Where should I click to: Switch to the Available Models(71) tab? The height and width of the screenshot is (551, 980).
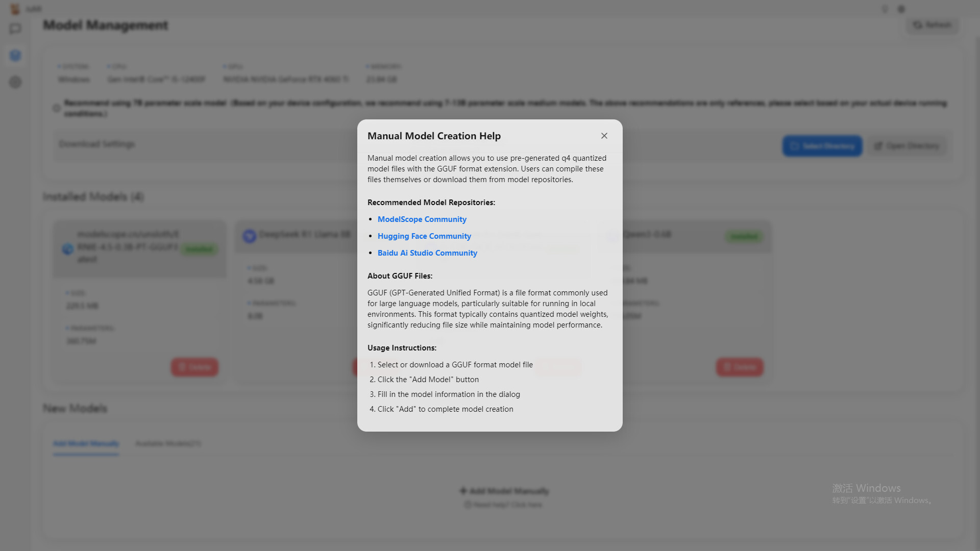[x=168, y=443]
